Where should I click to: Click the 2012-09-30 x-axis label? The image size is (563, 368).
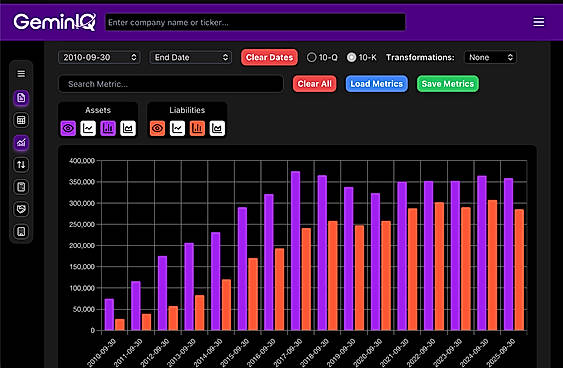point(155,353)
